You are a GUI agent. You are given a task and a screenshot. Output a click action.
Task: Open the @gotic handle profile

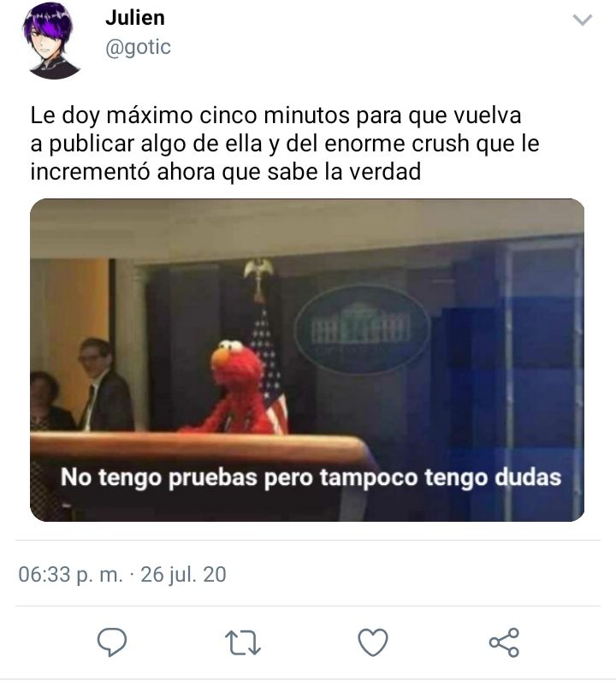click(138, 47)
